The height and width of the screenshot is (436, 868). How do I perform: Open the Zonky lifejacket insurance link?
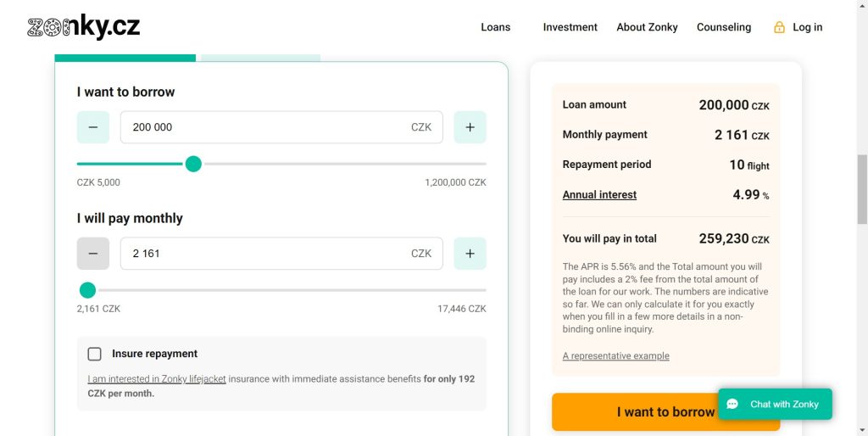(x=157, y=379)
